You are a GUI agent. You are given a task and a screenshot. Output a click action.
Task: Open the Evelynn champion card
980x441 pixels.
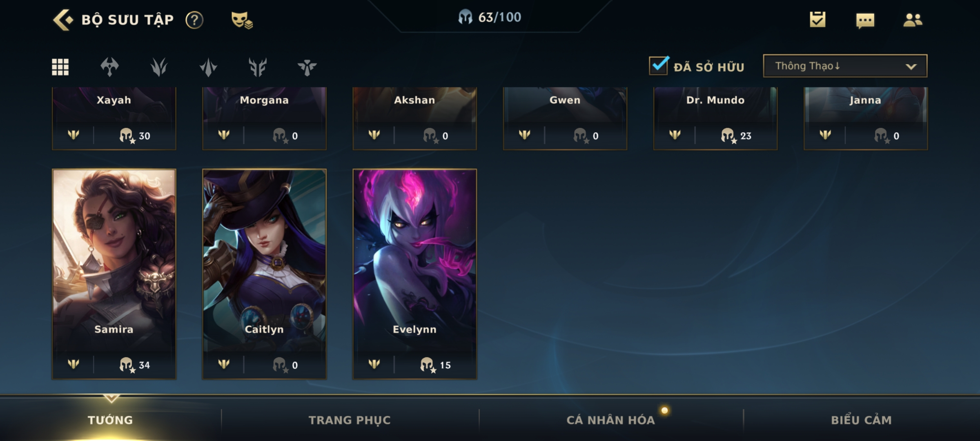[414, 274]
